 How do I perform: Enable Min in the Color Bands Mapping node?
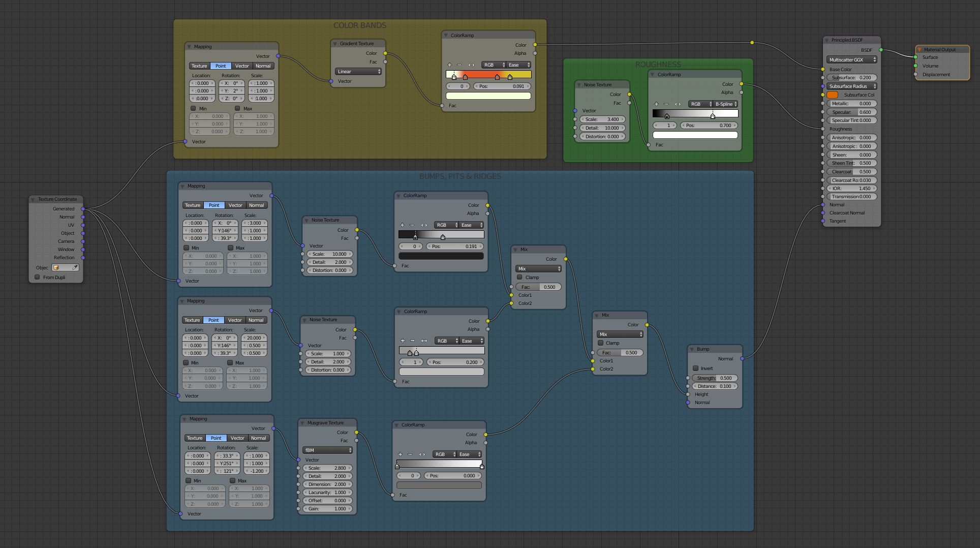(x=193, y=108)
